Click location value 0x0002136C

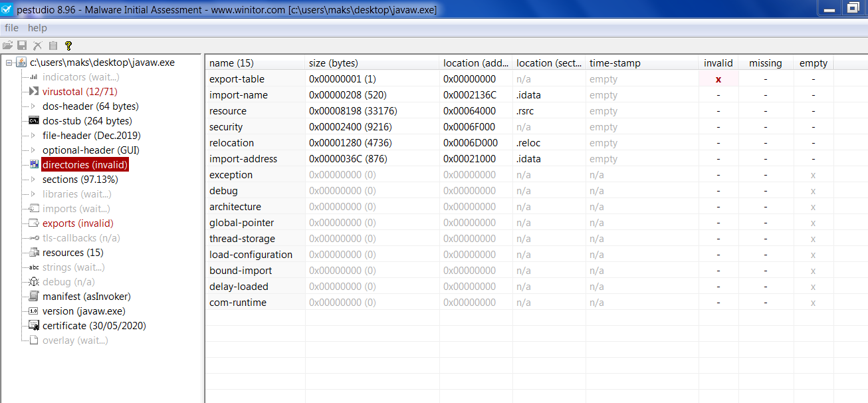pos(470,95)
